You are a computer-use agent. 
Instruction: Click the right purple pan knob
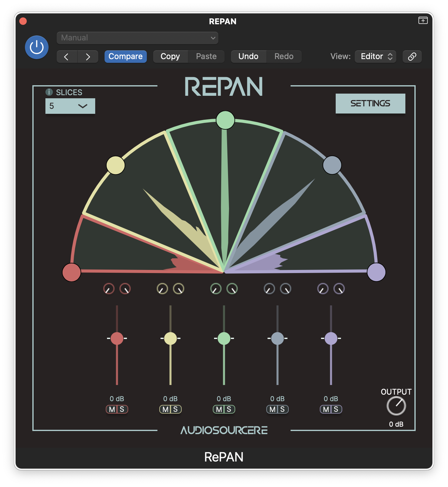click(x=339, y=289)
